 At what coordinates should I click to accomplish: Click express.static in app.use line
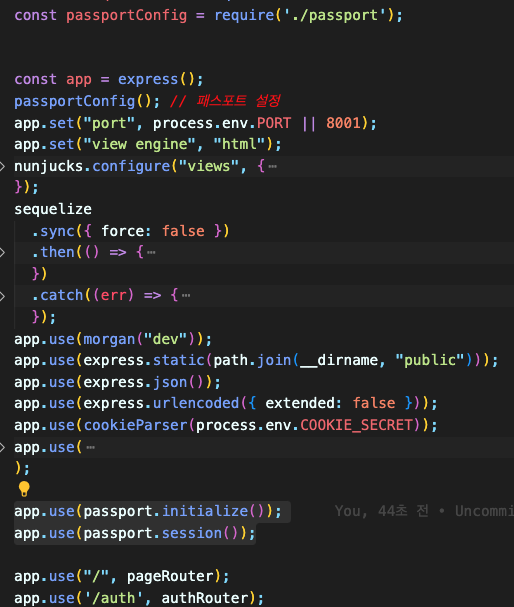(144, 360)
